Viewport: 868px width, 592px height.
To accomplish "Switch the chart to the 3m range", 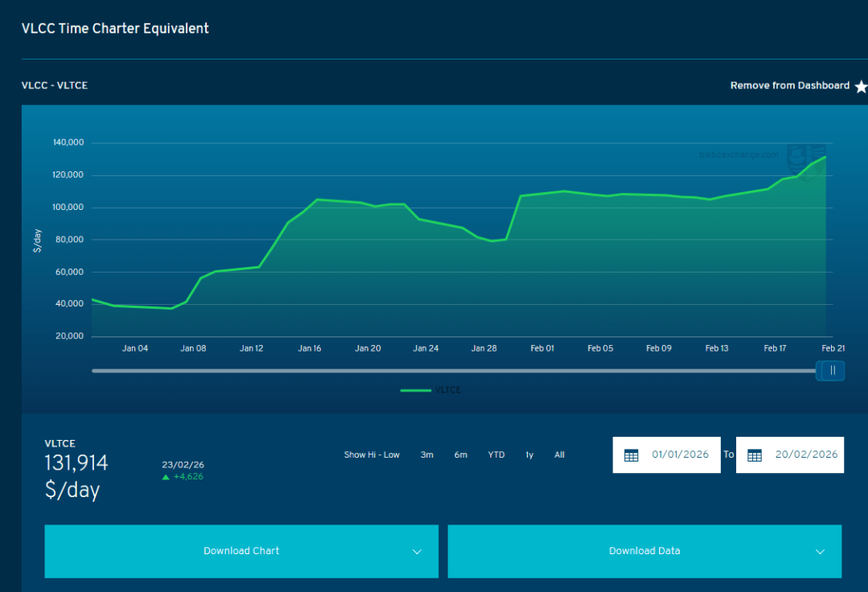I will (427, 455).
